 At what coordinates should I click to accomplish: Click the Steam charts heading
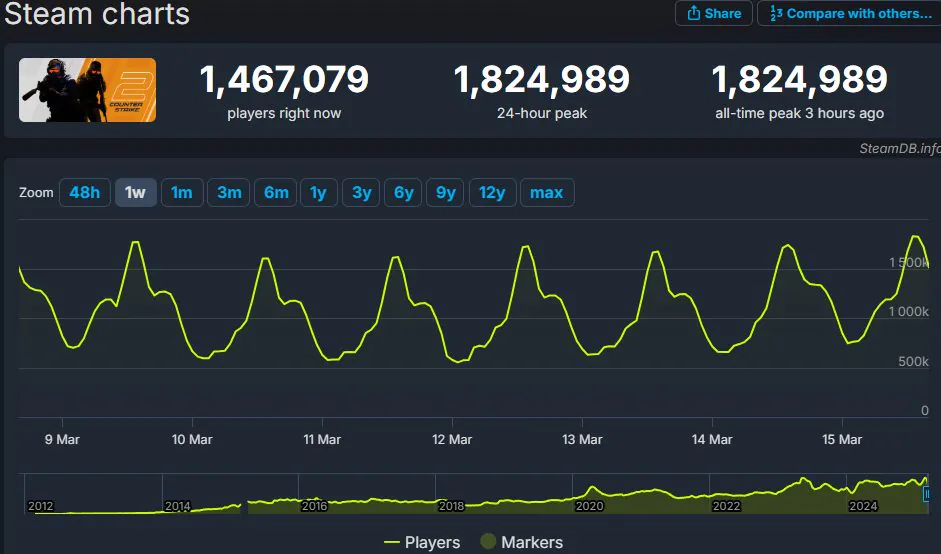click(97, 13)
